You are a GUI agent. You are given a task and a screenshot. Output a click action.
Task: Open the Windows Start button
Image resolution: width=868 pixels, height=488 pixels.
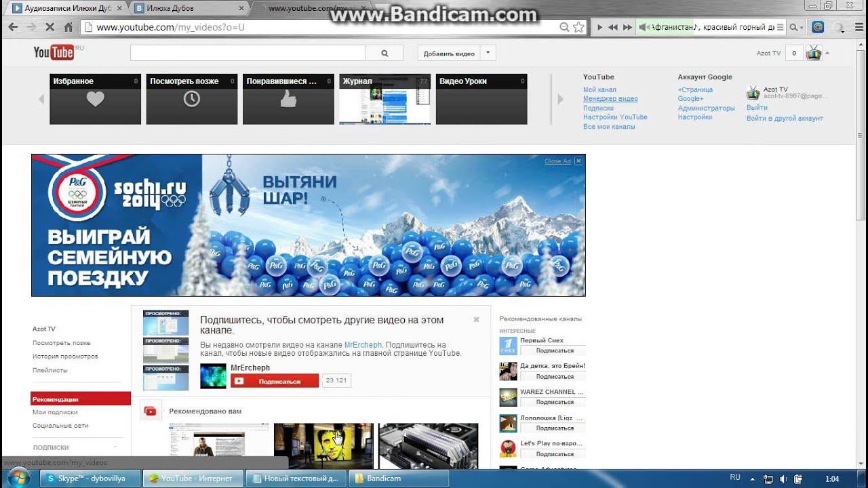pyautogui.click(x=19, y=478)
